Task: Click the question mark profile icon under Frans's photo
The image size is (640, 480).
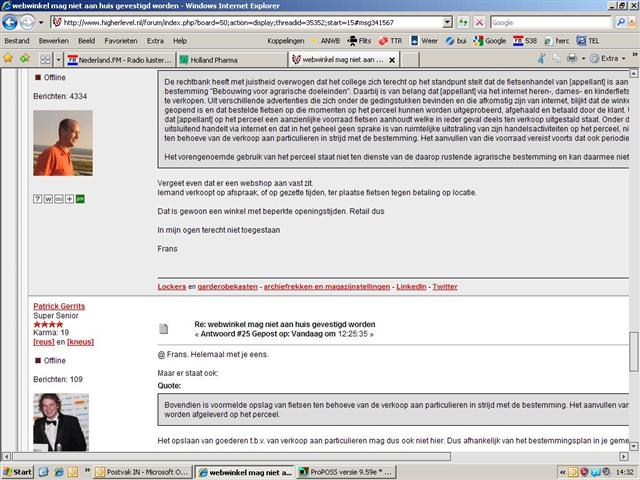Action: point(37,199)
